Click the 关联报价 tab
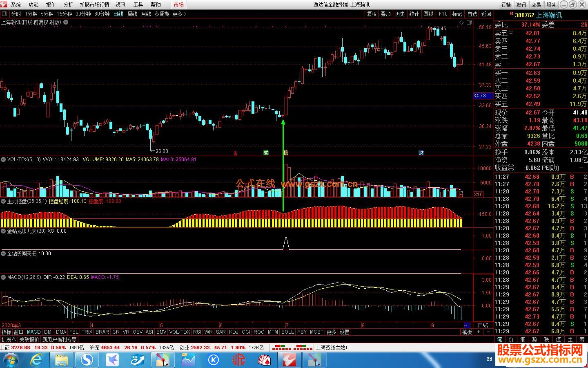 click(29, 339)
